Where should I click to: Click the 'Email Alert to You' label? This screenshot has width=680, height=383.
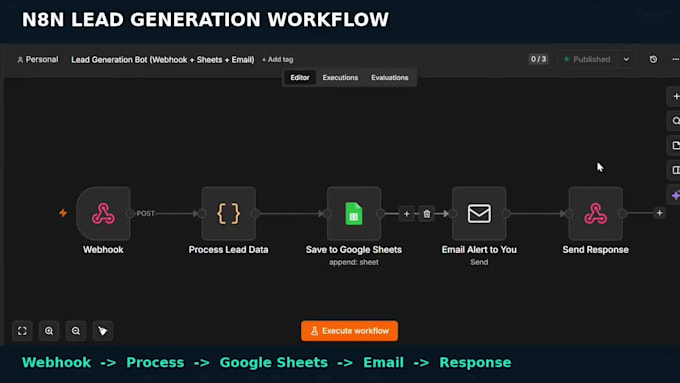[479, 249]
